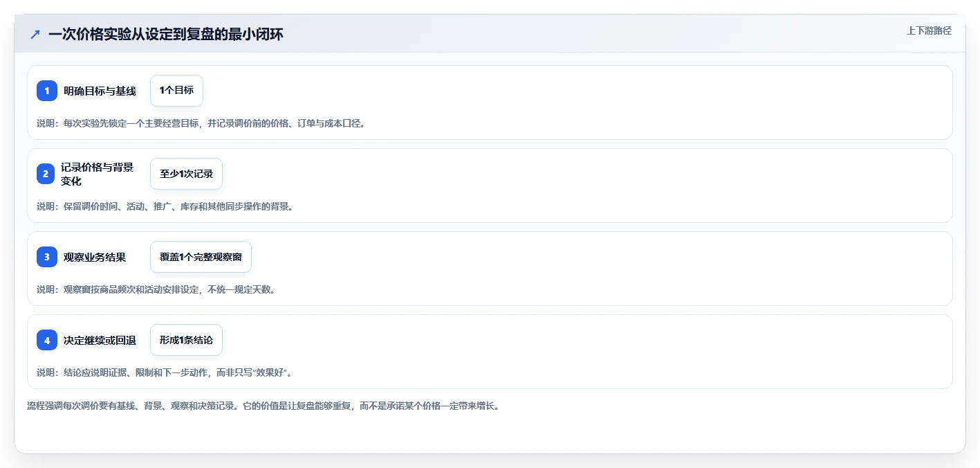
Task: Click the 1个目标 pill
Action: [176, 91]
